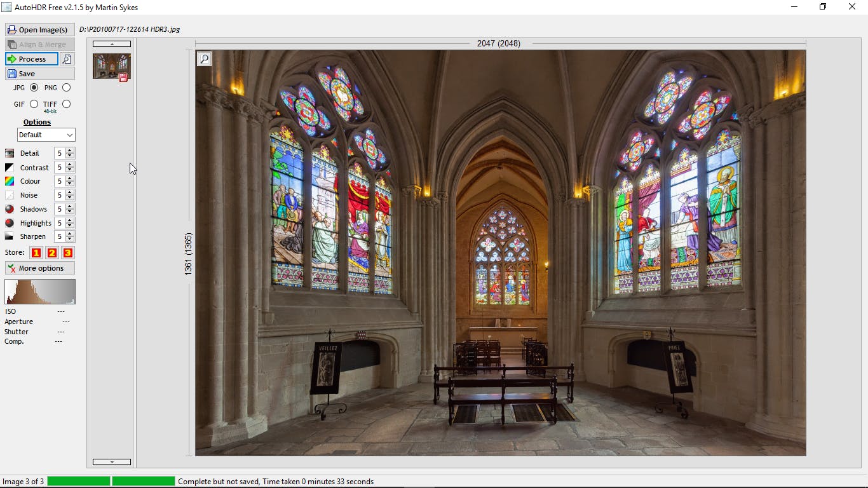This screenshot has width=868, height=488.
Task: Click the "Shutter" label
Action: pos(17,332)
